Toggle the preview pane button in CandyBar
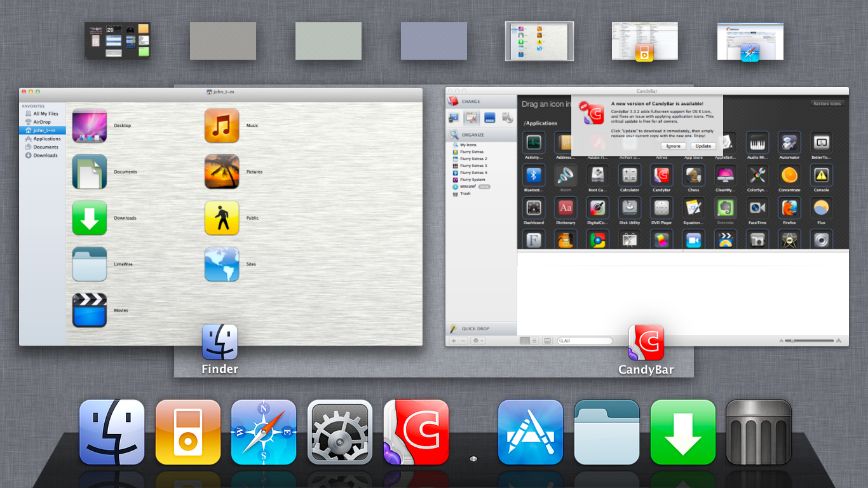Image resolution: width=868 pixels, height=488 pixels. tap(548, 341)
